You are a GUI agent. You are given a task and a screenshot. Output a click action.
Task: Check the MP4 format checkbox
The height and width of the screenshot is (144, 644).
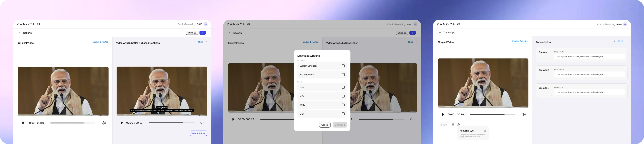tap(343, 87)
